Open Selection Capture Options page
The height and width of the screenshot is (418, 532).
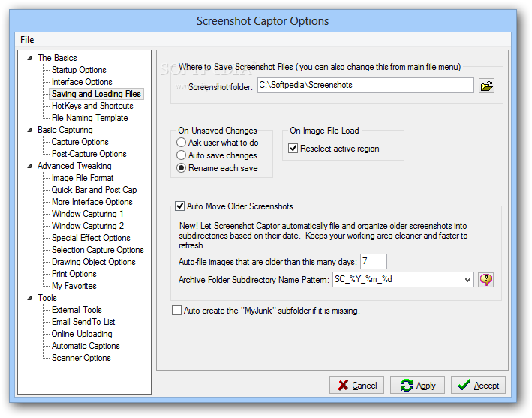click(98, 250)
